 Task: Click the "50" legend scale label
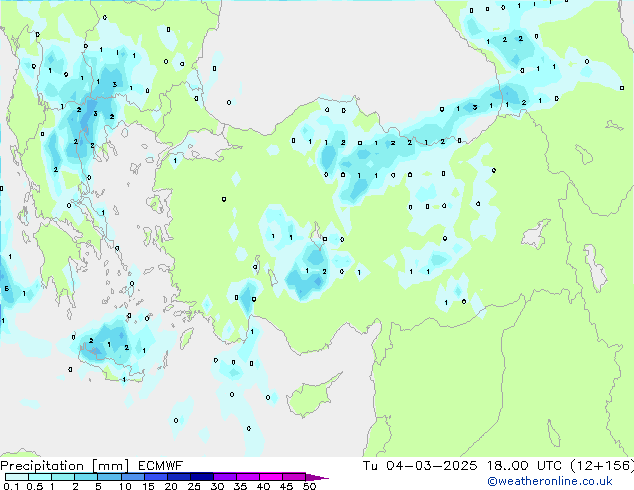(309, 486)
